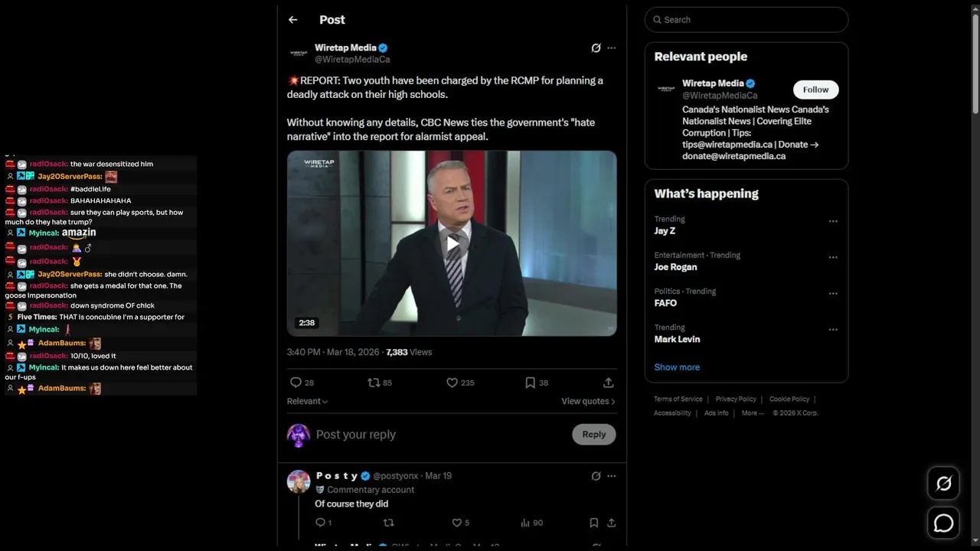
Task: Open the Mark Levin trending topic
Action: (677, 339)
